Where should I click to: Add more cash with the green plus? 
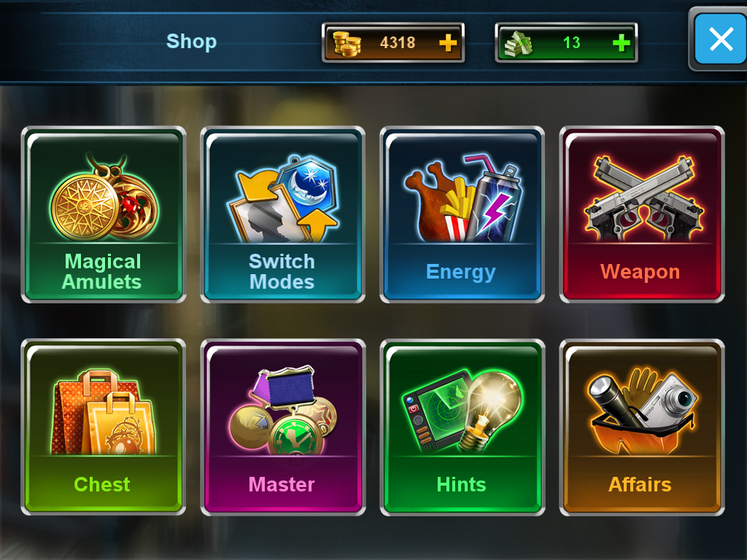point(622,43)
